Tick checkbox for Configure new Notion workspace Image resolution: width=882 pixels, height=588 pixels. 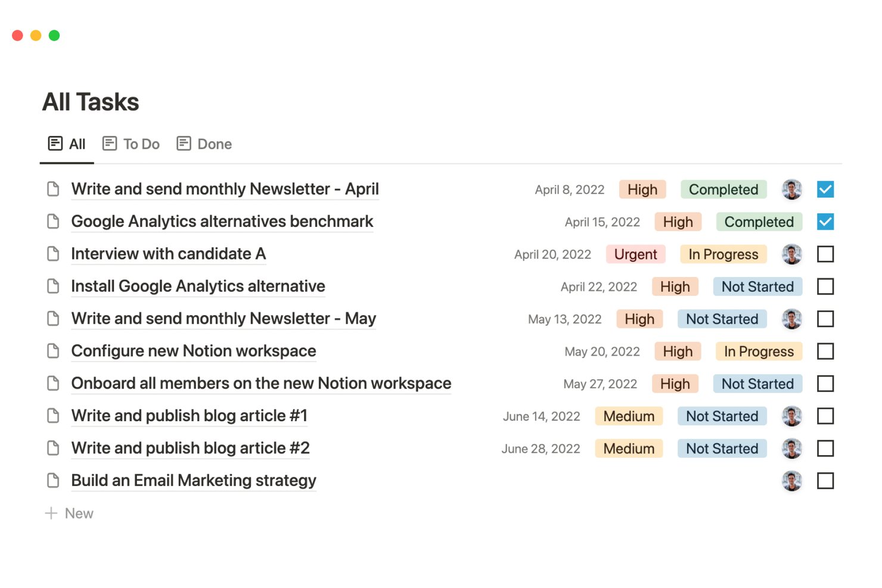tap(825, 351)
